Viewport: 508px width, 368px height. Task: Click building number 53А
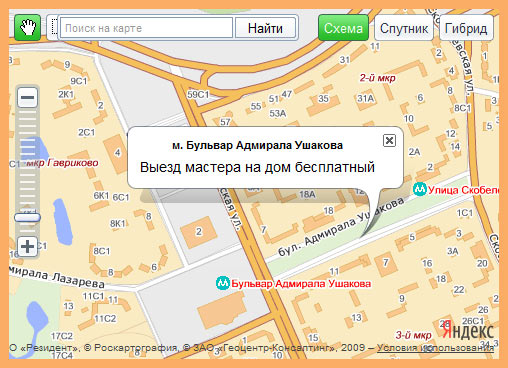click(278, 114)
